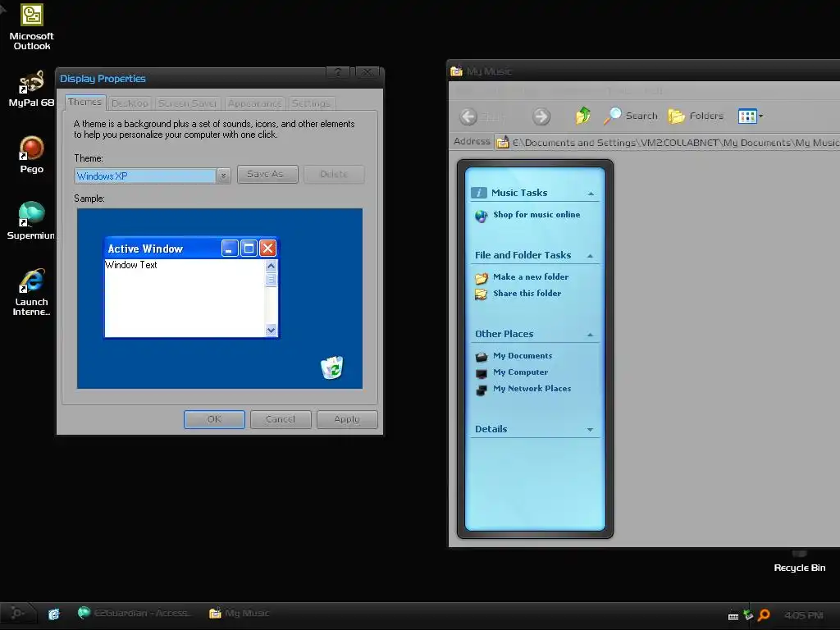Open the Theme dropdown arrow

223,176
